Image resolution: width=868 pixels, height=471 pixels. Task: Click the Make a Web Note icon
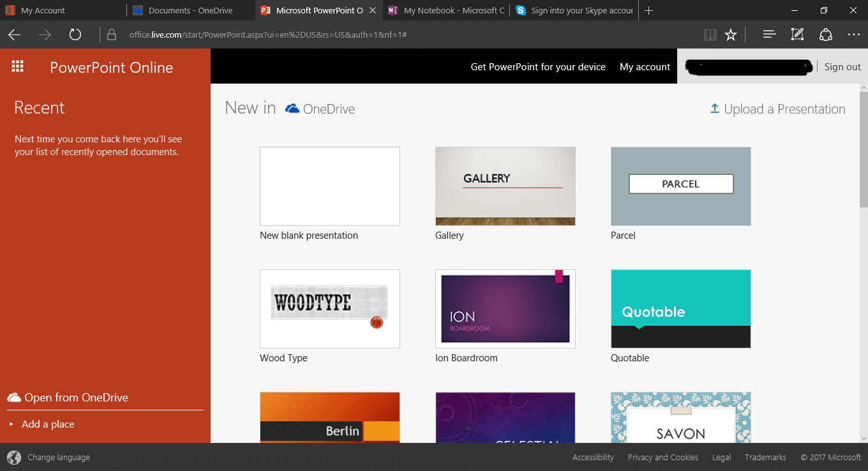pyautogui.click(x=797, y=35)
